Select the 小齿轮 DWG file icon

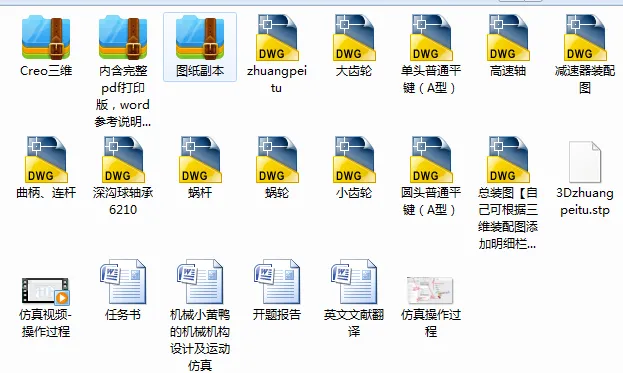click(x=354, y=160)
